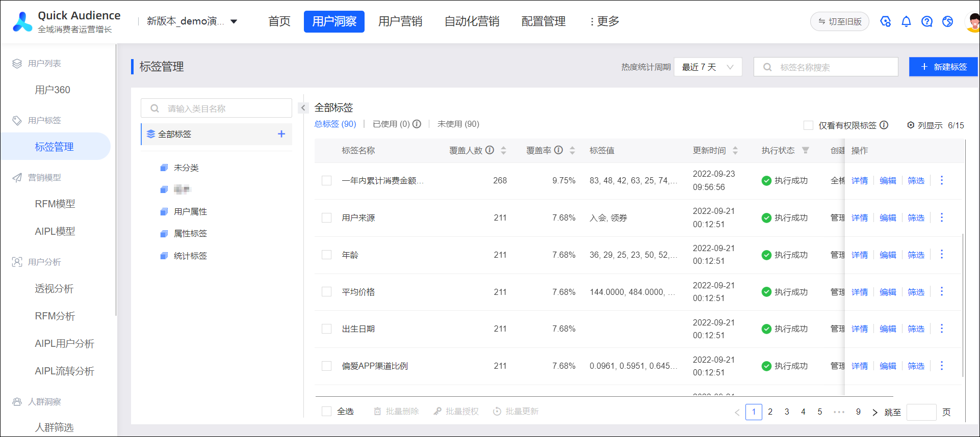Switch to 用户营销 tab
The width and height of the screenshot is (980, 437).
400,21
